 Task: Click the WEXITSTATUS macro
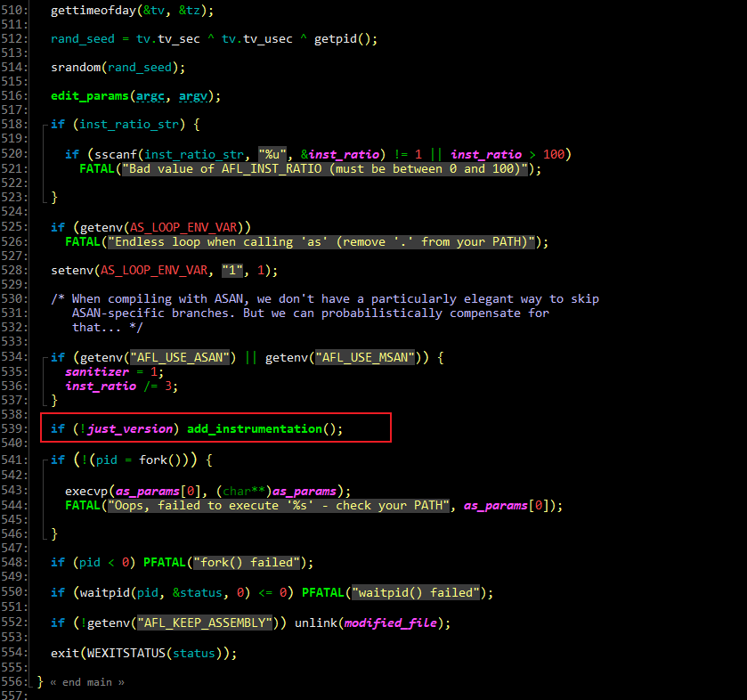click(126, 653)
